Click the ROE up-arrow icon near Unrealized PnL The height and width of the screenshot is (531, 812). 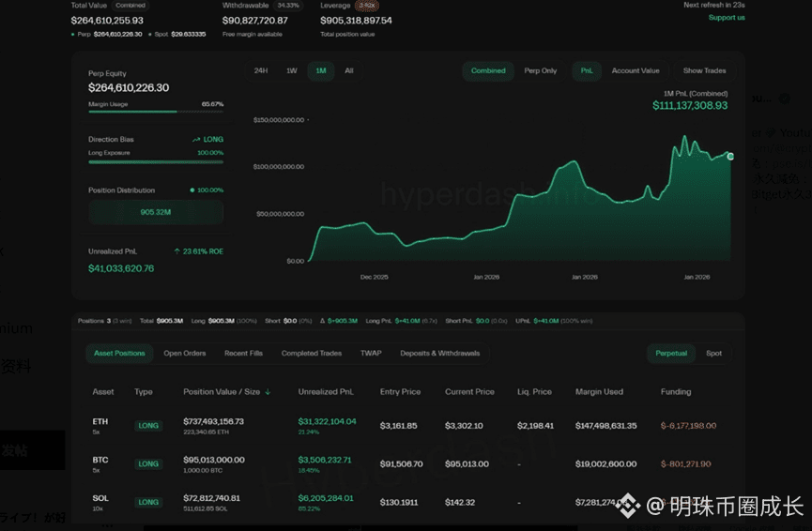[x=177, y=251]
